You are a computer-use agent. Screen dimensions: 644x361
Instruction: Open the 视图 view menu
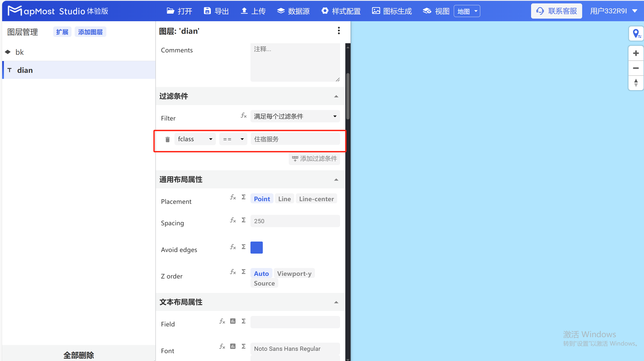(436, 11)
